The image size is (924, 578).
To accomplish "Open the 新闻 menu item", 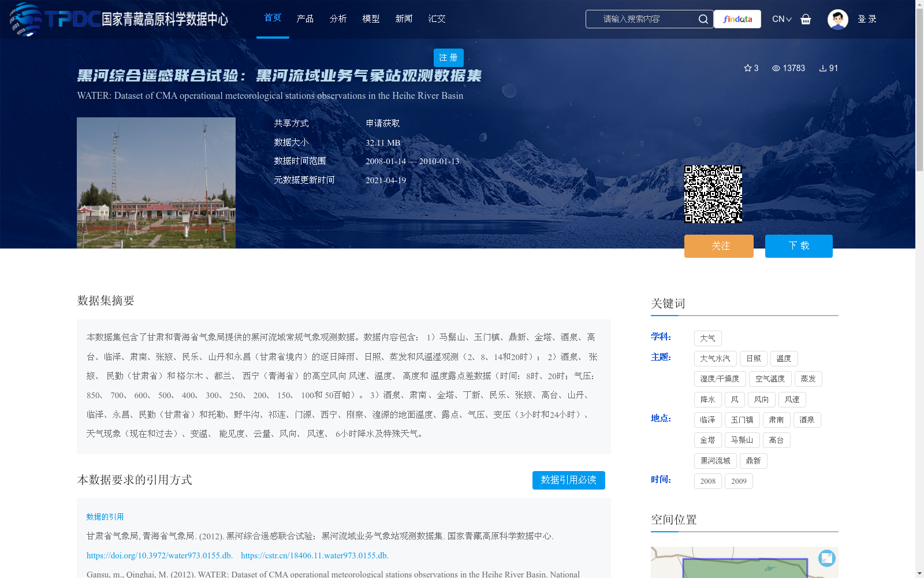I will (x=404, y=19).
